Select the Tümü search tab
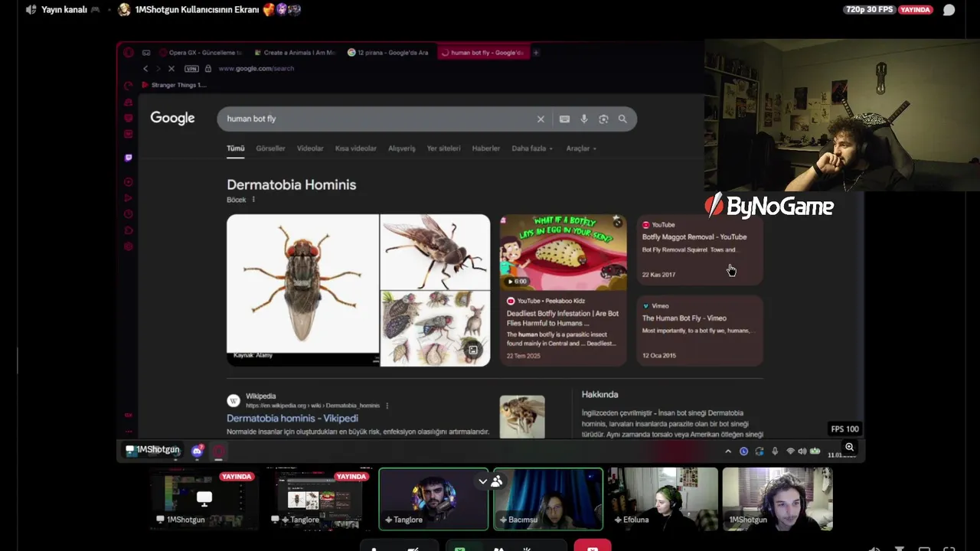 (235, 148)
